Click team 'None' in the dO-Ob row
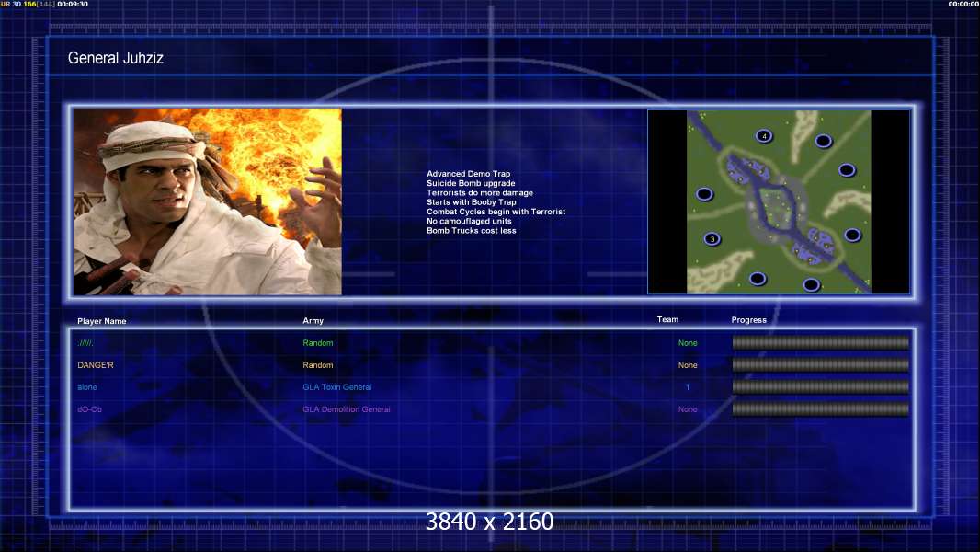980x552 pixels. click(688, 409)
